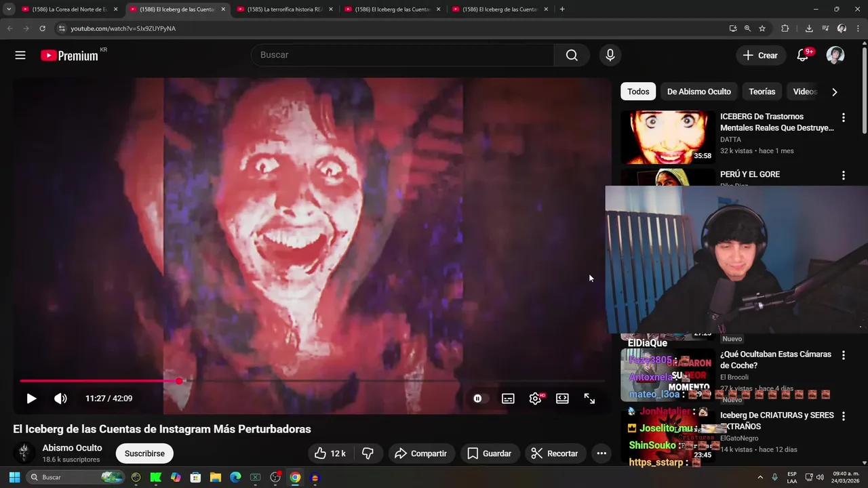Dislike the video
Screen dimensions: 868x488
click(x=368, y=453)
